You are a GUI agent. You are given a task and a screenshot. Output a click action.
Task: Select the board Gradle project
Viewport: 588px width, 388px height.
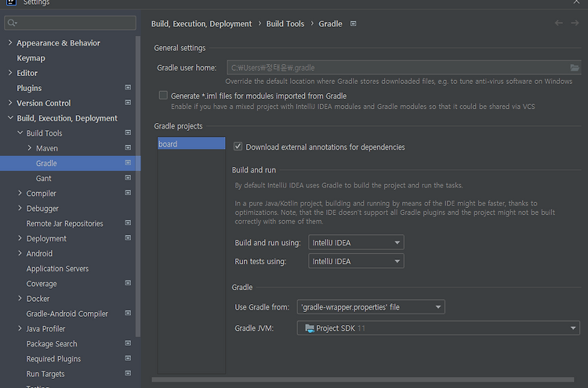[x=191, y=143]
